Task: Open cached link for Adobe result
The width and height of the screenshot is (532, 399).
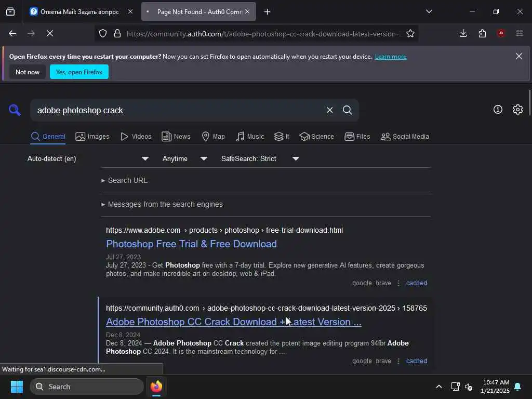Action: click(x=417, y=283)
